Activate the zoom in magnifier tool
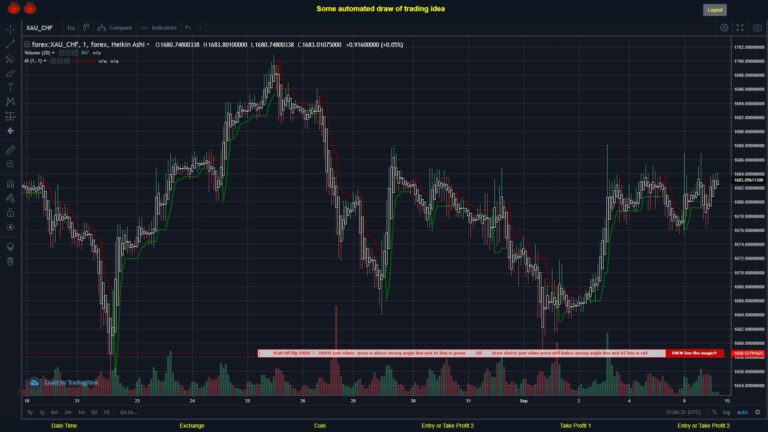Viewport: 768px width, 432px height. point(10,164)
